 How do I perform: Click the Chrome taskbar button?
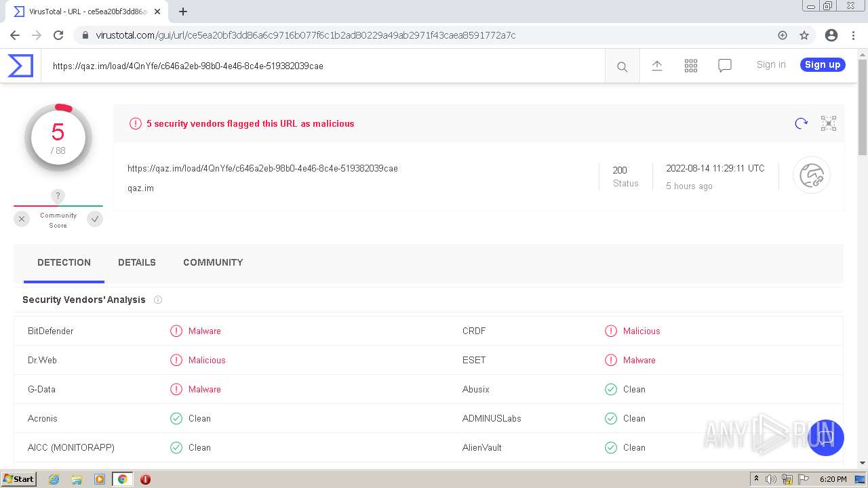click(122, 479)
